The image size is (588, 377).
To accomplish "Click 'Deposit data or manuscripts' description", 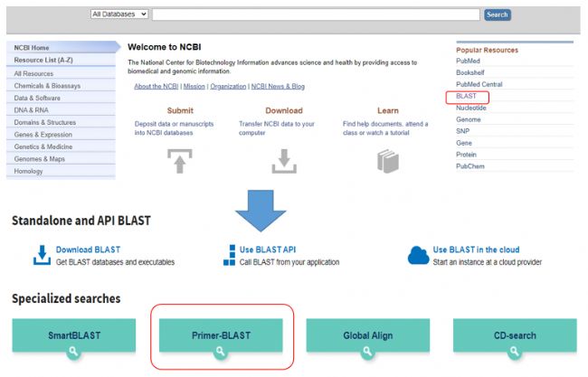I will pos(174,128).
